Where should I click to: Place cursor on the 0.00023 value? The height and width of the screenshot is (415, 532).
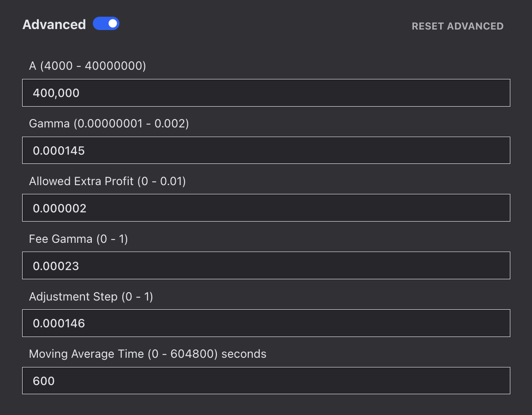click(x=56, y=266)
